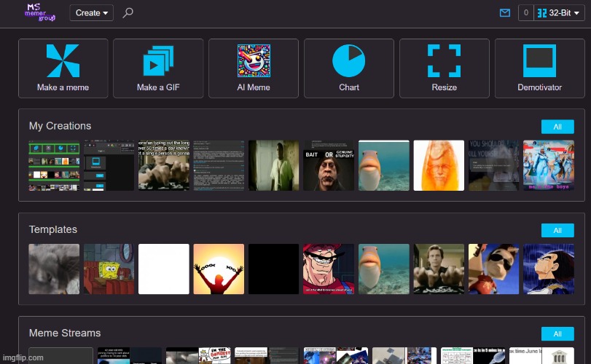
Task: Open the green grid screenshot creation thumbnail
Action: click(54, 166)
